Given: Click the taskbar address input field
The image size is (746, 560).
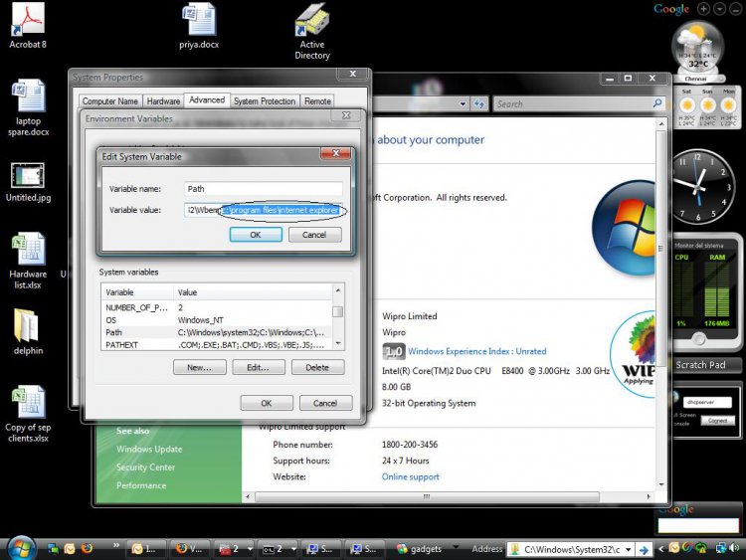Looking at the screenshot, I should (x=571, y=549).
